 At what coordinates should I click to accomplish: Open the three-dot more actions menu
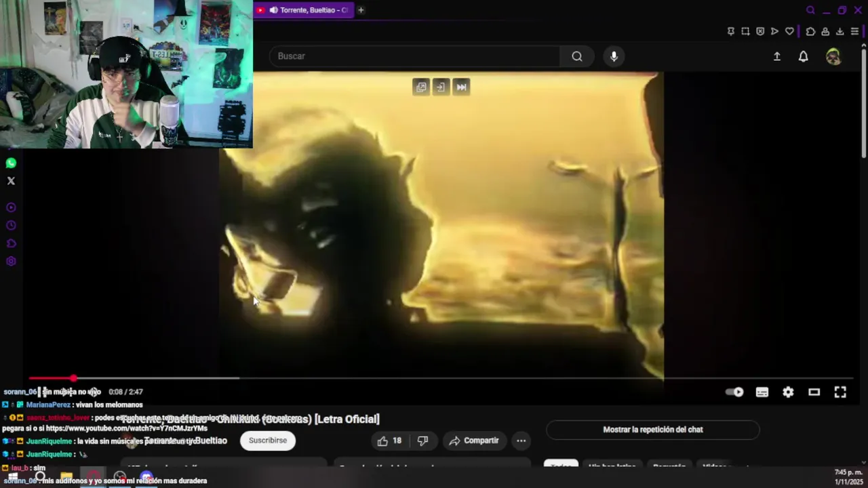pos(521,441)
